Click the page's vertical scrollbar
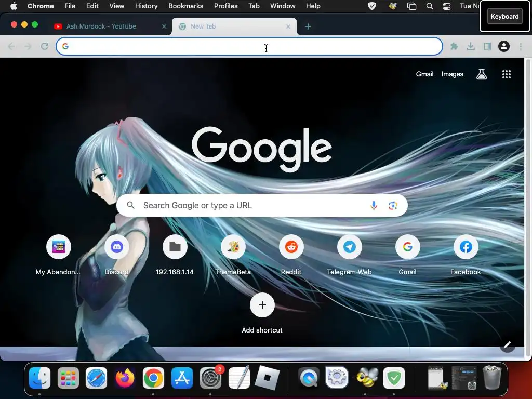The height and width of the screenshot is (399, 532). [x=527, y=208]
